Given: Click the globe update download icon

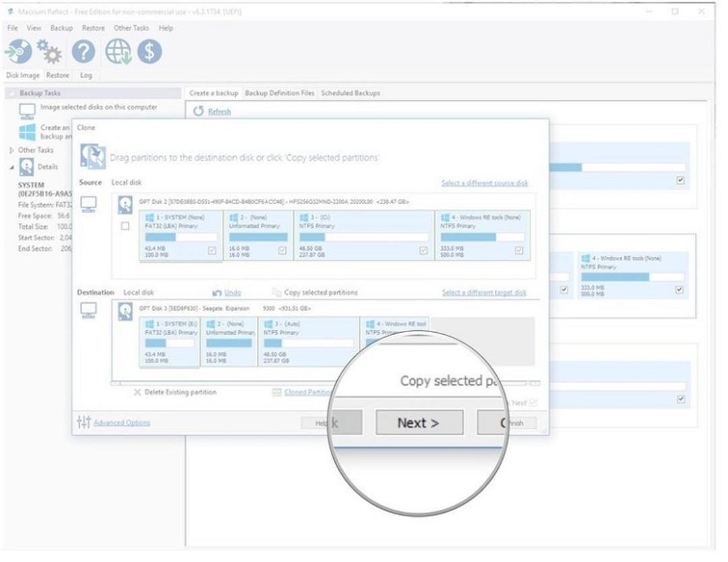Looking at the screenshot, I should point(118,51).
